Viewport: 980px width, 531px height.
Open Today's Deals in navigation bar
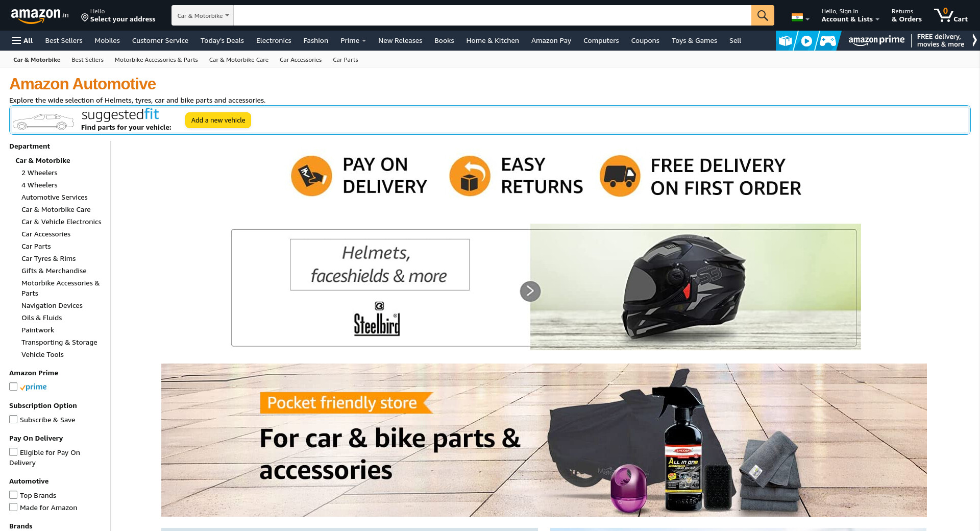point(222,40)
